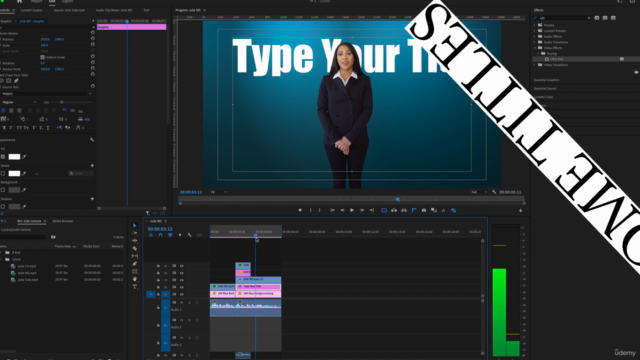Click the Fill eyedropper icon
This screenshot has height=360, width=640.
pyautogui.click(x=24, y=157)
